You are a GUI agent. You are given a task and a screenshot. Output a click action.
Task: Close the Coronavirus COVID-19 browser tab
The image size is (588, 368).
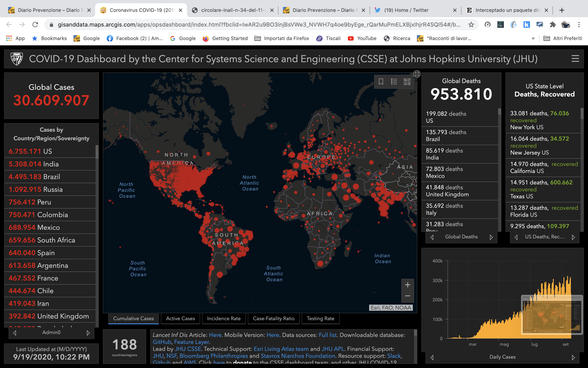pos(180,10)
